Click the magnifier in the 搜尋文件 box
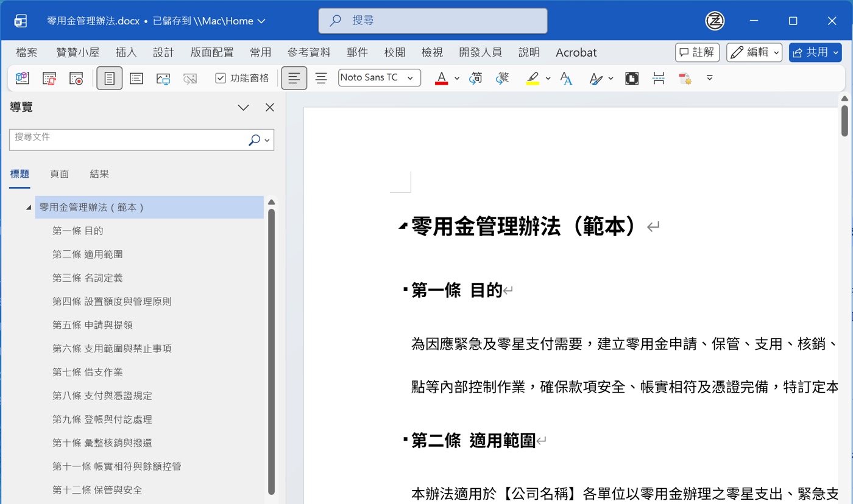The width and height of the screenshot is (853, 504). [254, 140]
